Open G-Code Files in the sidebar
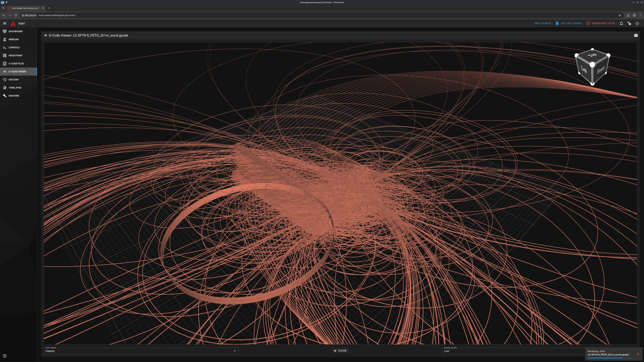The height and width of the screenshot is (362, 644). coord(18,64)
